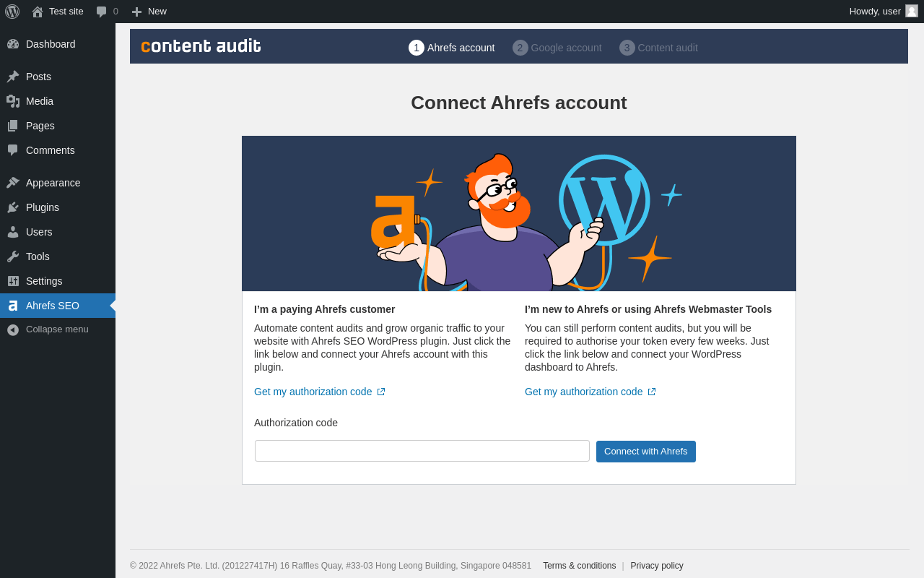Open the Test site home icon
The height and width of the screenshot is (578, 924).
coord(38,12)
